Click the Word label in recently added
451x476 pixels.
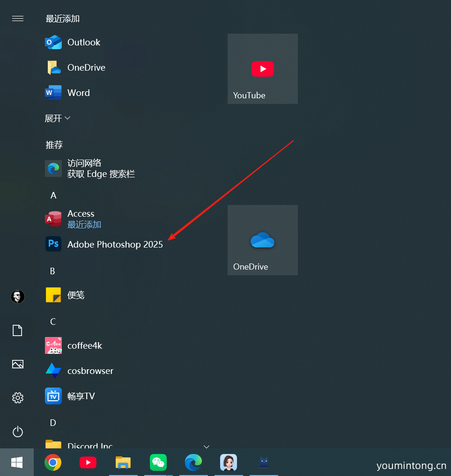(79, 93)
